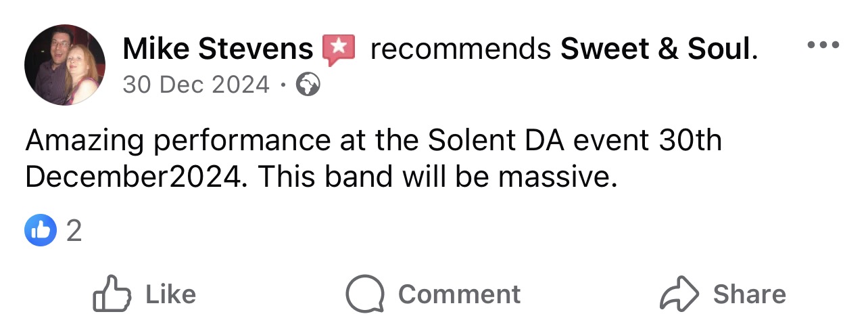View the reaction count of 2
Image resolution: width=868 pixels, height=333 pixels.
tap(74, 231)
